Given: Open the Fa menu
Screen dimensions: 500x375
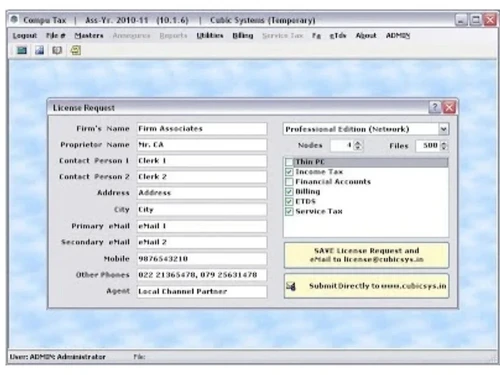Looking at the screenshot, I should pyautogui.click(x=316, y=35).
